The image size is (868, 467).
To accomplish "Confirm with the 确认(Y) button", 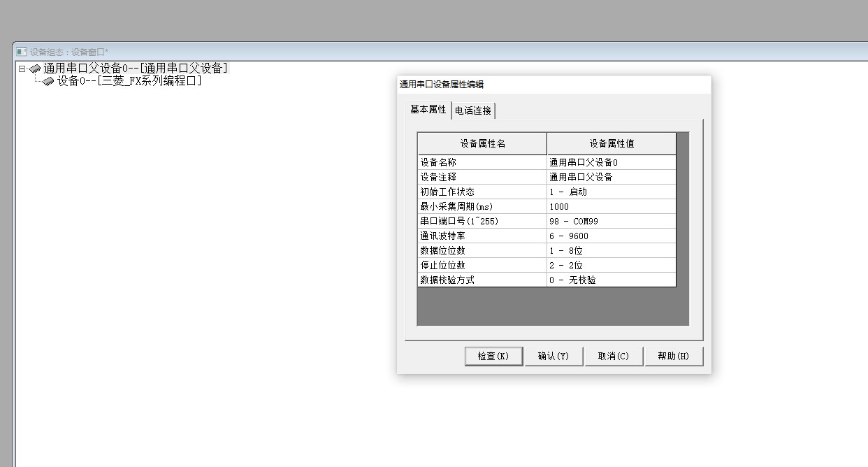I will (554, 356).
